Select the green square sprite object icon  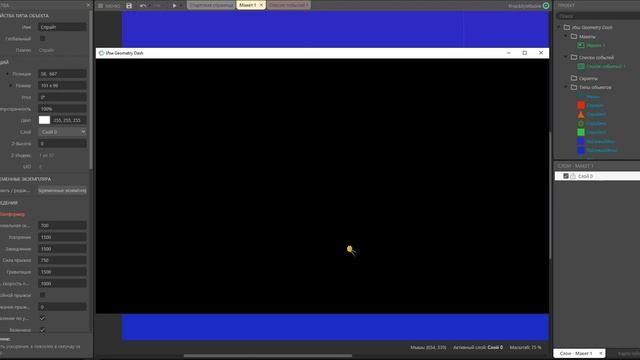pyautogui.click(x=581, y=132)
